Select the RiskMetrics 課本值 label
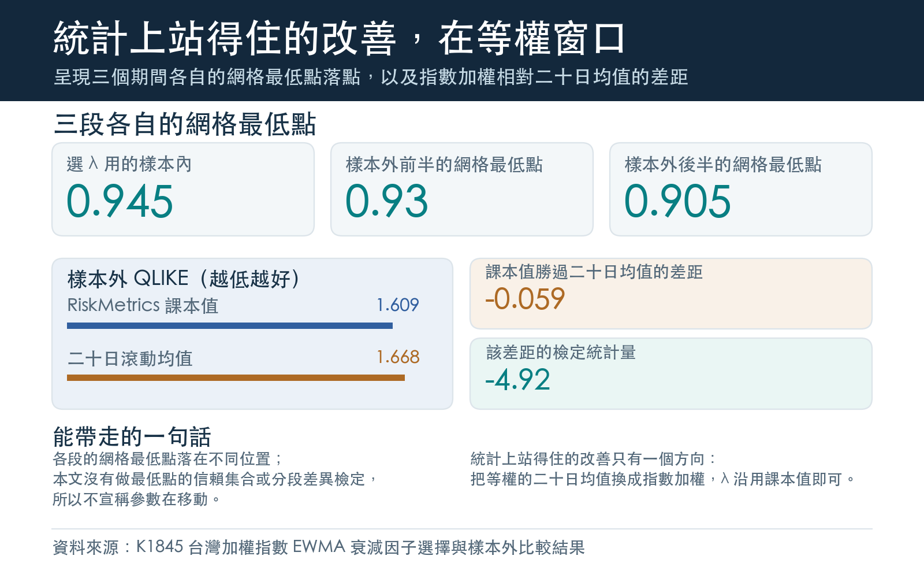924x578 pixels. (x=143, y=305)
